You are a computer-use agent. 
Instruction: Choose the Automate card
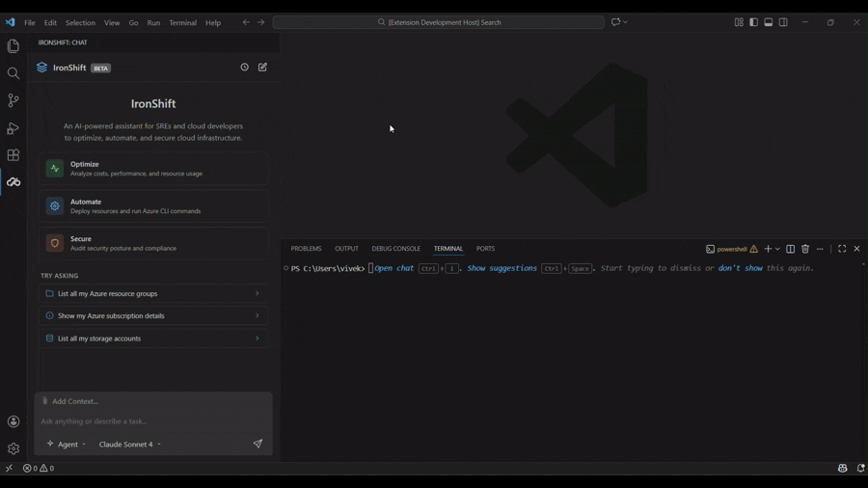(154, 206)
